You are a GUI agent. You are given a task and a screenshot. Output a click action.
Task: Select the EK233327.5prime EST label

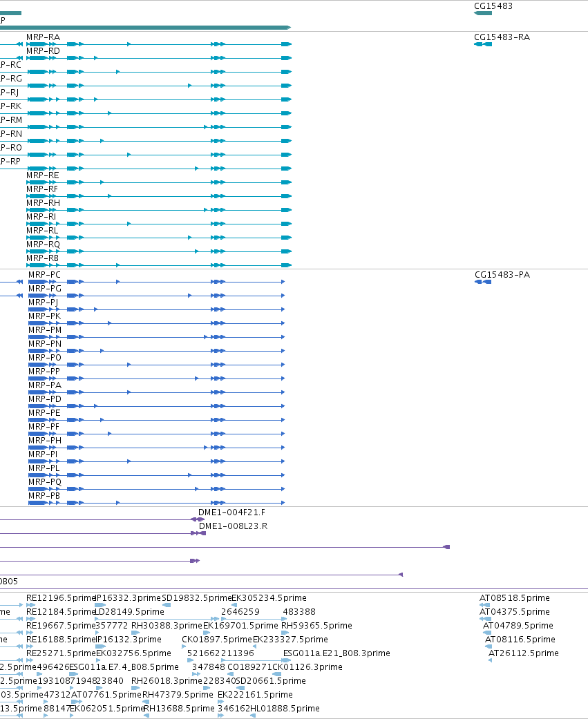click(x=290, y=639)
